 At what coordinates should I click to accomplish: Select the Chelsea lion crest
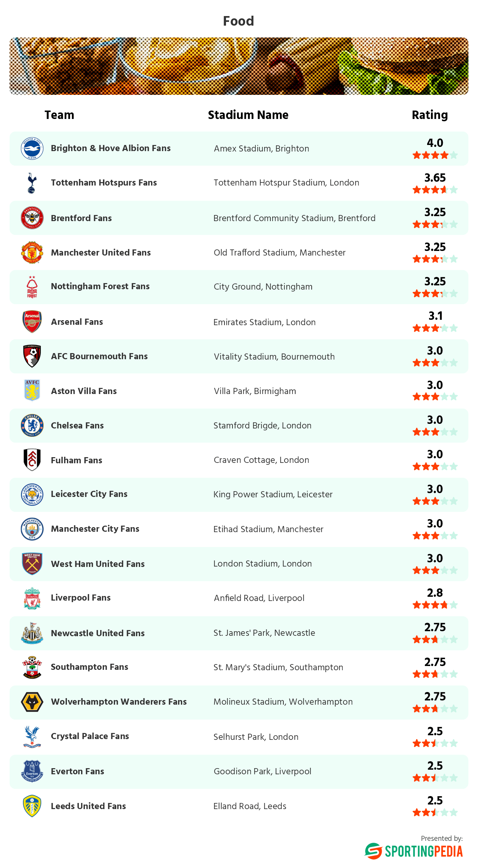(x=32, y=425)
